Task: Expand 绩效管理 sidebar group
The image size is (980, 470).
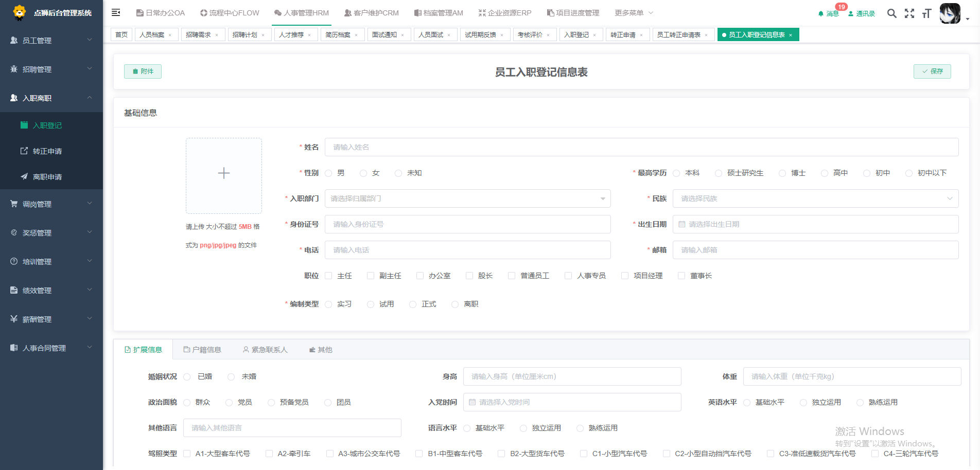Action: [x=51, y=290]
